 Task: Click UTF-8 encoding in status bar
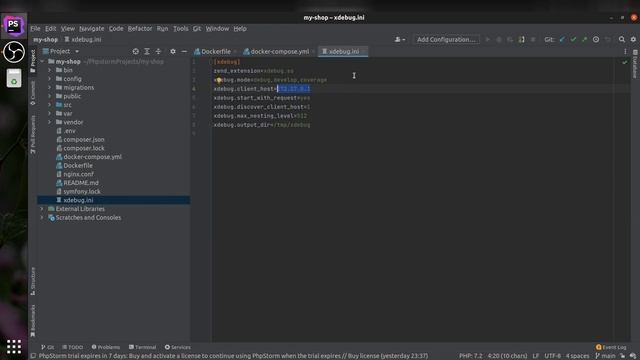[552, 356]
